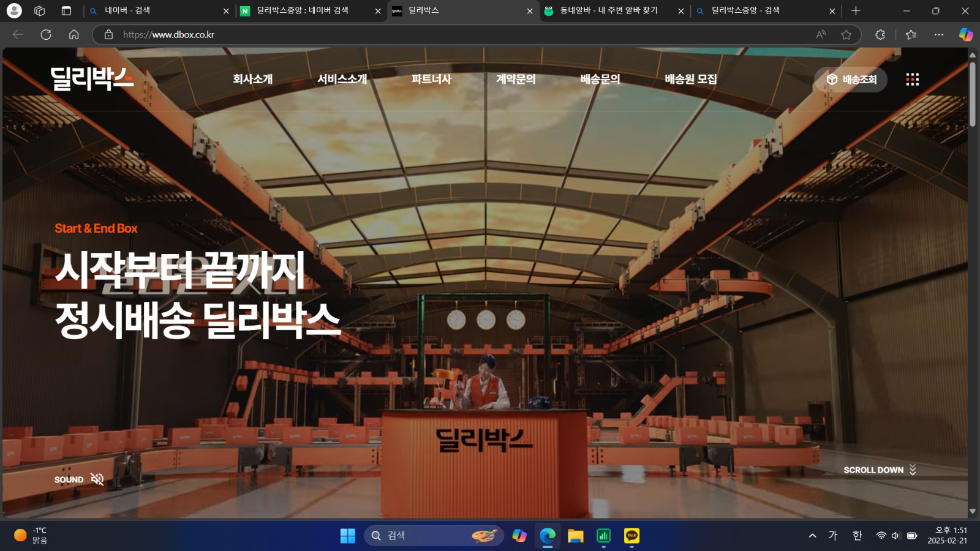Open the clock and date panel
Viewport: 980px width, 551px height.
pyautogui.click(x=947, y=536)
